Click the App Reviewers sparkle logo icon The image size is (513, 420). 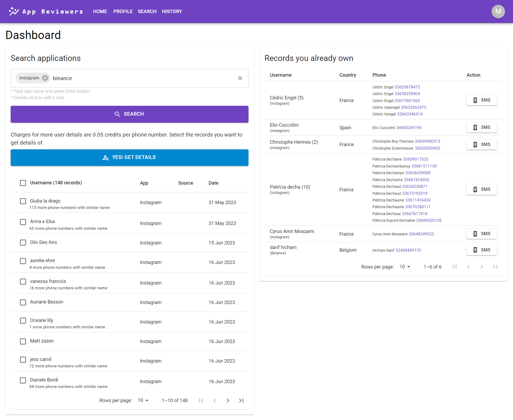pyautogui.click(x=14, y=11)
